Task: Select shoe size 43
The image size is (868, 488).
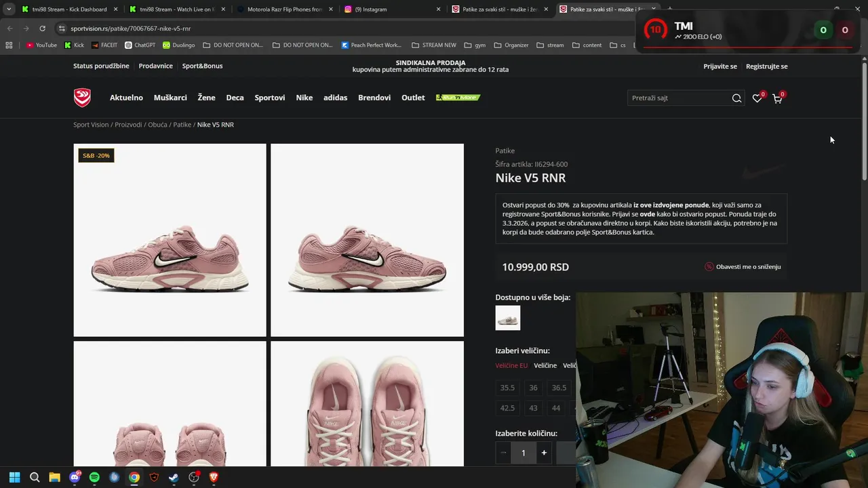Action: tap(533, 408)
